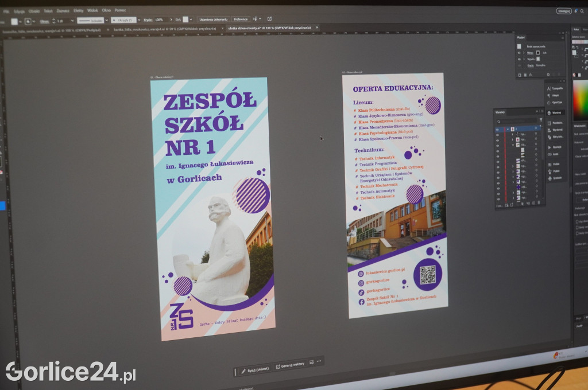
Task: Click the trash icon in Warstwy panel
Action: click(x=539, y=202)
